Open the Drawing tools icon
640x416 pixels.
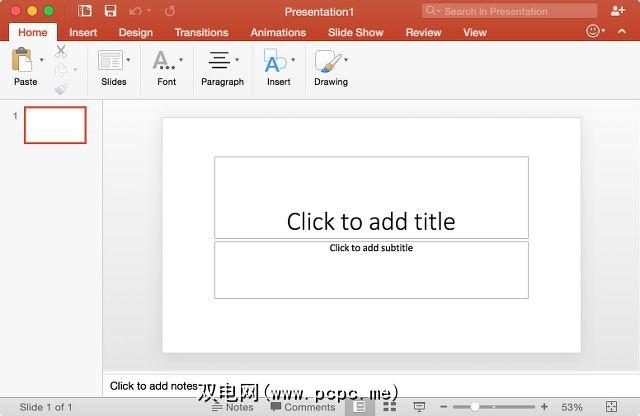pos(326,62)
